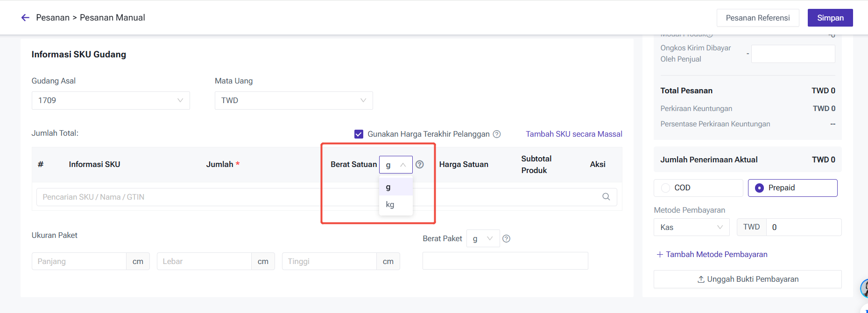Open the Berat Paket unit dropdown
868x313 pixels.
[483, 238]
